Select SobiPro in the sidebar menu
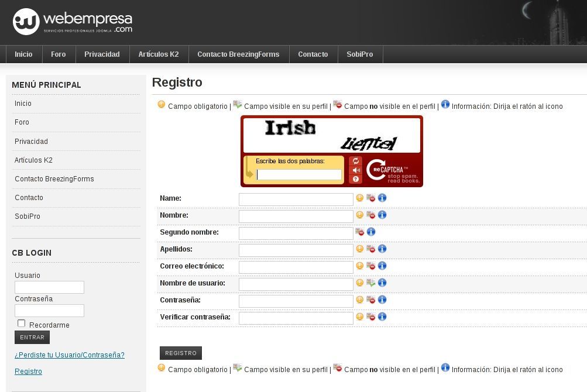 (x=76, y=216)
